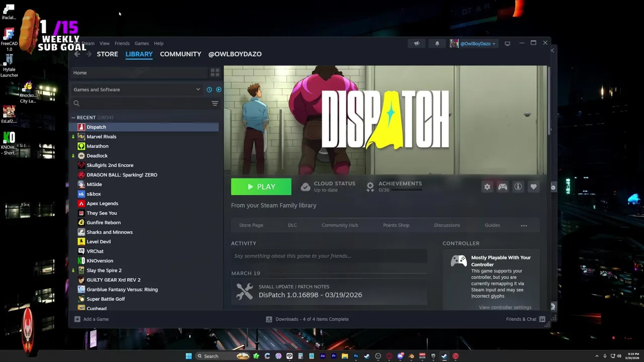This screenshot has width=644, height=362.
Task: Show hidden system tray icons chevron
Action: 597,356
